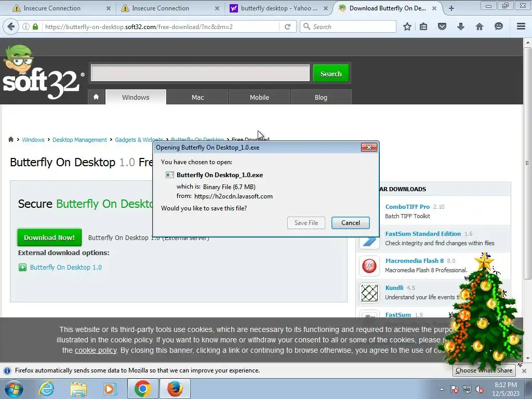This screenshot has height=399, width=532.
Task: Open Macromedia Flash 8 link
Action: point(414,261)
